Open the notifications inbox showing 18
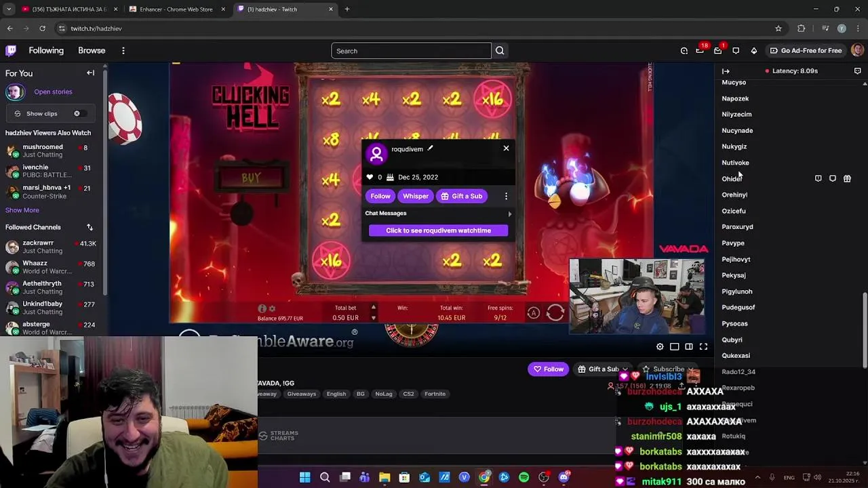This screenshot has height=488, width=868. coord(701,50)
